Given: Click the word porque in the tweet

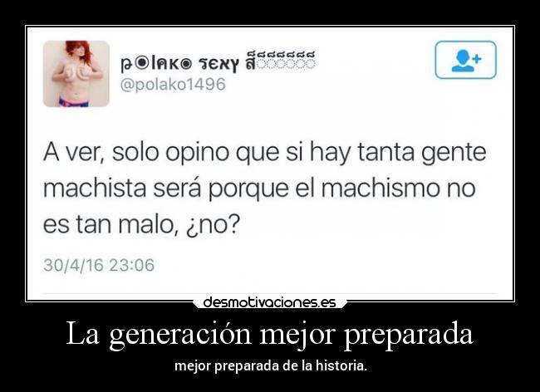Looking at the screenshot, I should tap(248, 189).
